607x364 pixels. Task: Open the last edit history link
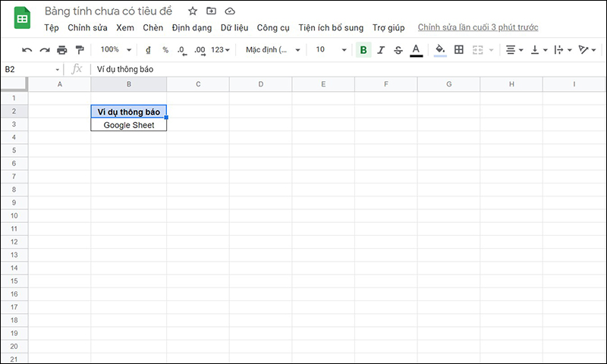click(478, 27)
